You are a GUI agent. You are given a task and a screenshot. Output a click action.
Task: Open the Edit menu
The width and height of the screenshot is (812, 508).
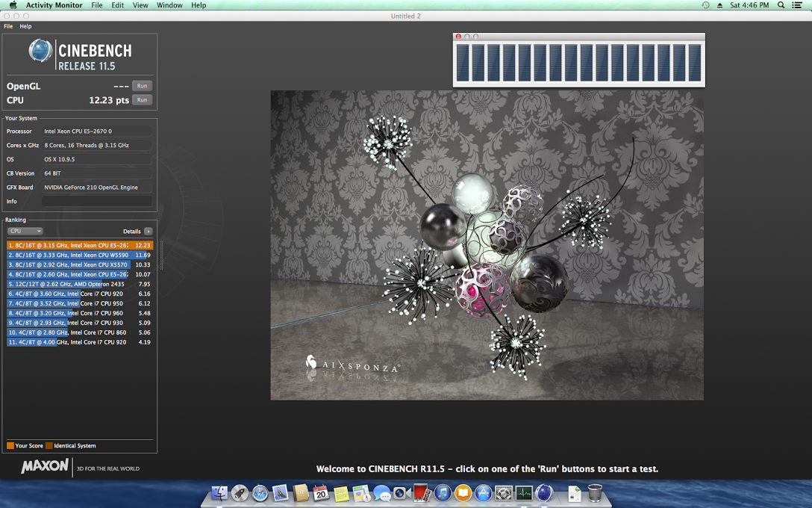tap(118, 4)
